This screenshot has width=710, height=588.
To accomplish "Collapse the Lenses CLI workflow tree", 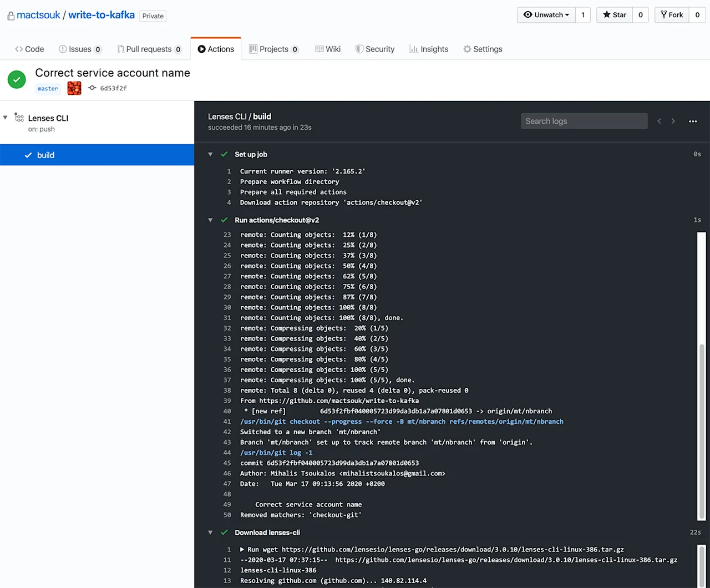I will (x=5, y=118).
